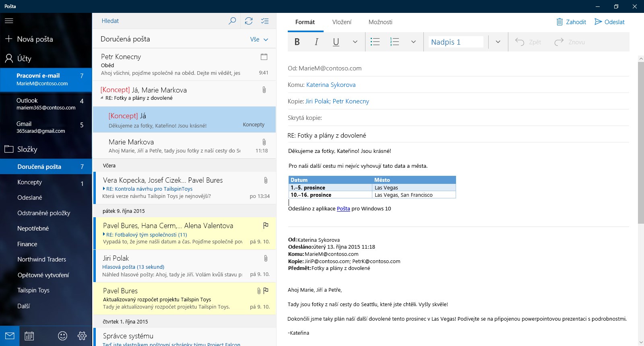
Task: Click the search magnifier icon
Action: pyautogui.click(x=232, y=21)
